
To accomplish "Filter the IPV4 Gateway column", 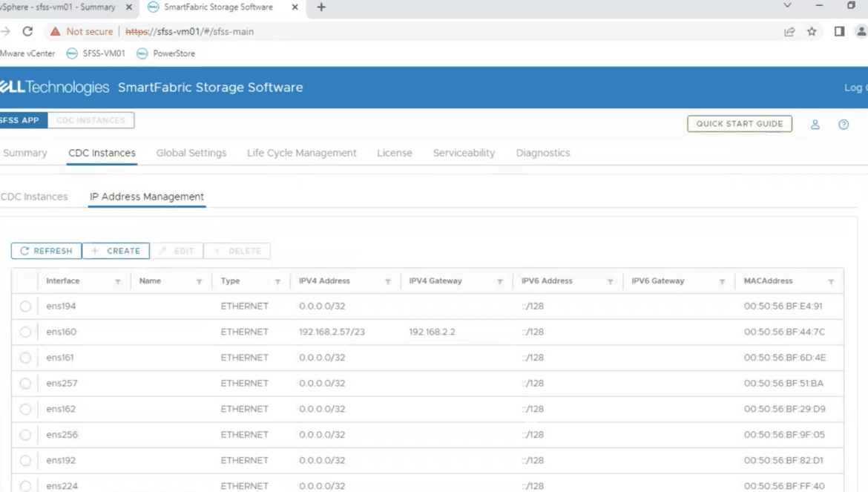I will pyautogui.click(x=499, y=282).
